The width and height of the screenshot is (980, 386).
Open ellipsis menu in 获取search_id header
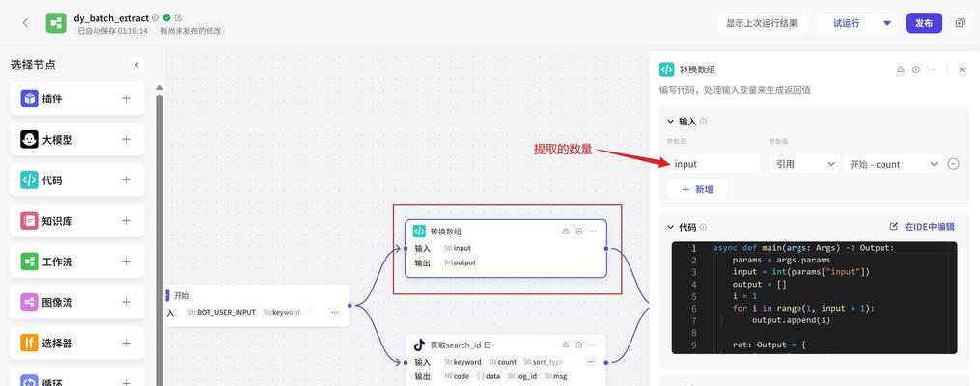[593, 345]
